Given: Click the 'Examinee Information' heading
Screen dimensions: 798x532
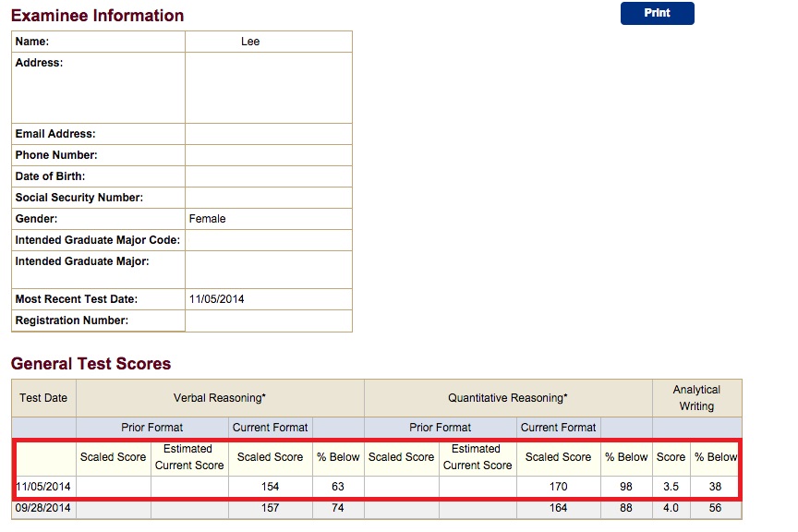Looking at the screenshot, I should pos(97,16).
